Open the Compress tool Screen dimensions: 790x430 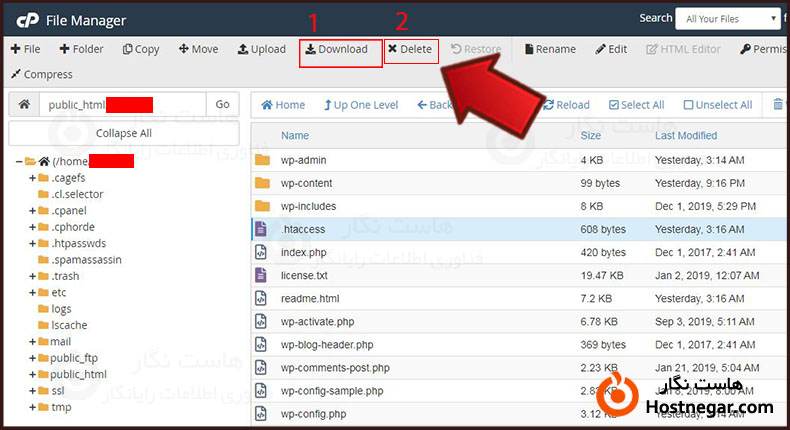[x=41, y=74]
